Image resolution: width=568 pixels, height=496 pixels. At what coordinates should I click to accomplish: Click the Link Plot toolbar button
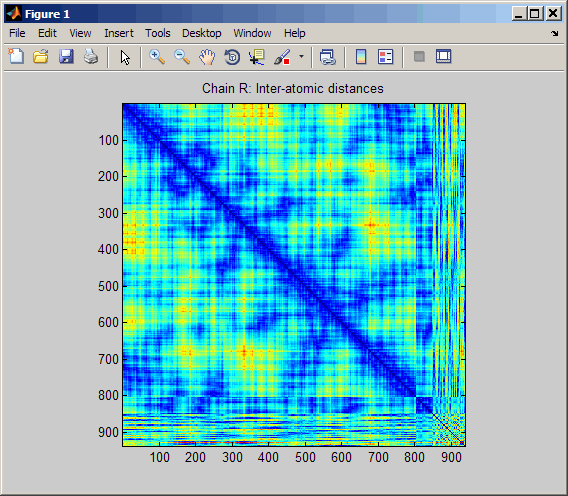pyautogui.click(x=328, y=57)
